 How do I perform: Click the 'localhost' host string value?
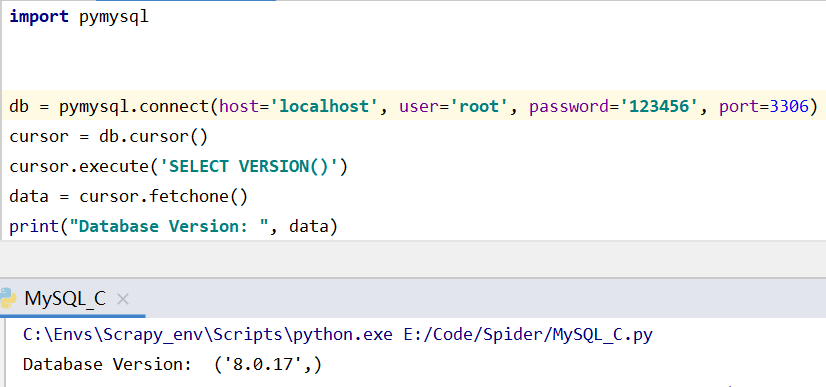(324, 106)
